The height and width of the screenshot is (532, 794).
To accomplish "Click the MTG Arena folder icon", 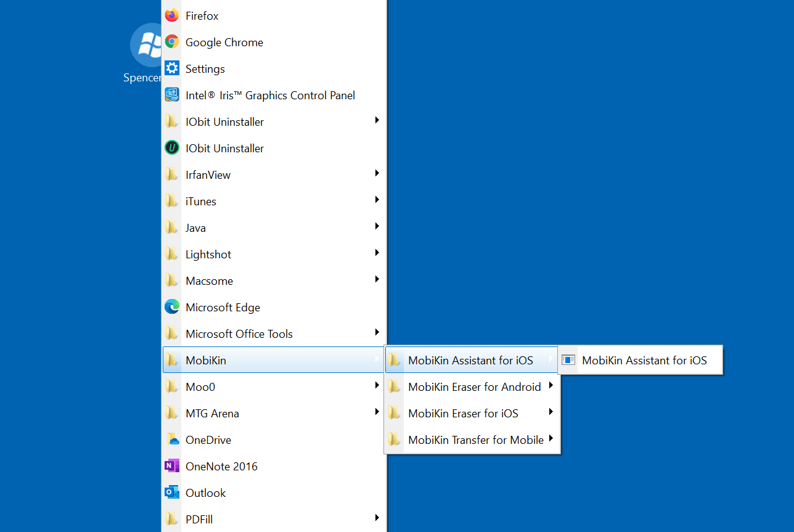I will 172,413.
